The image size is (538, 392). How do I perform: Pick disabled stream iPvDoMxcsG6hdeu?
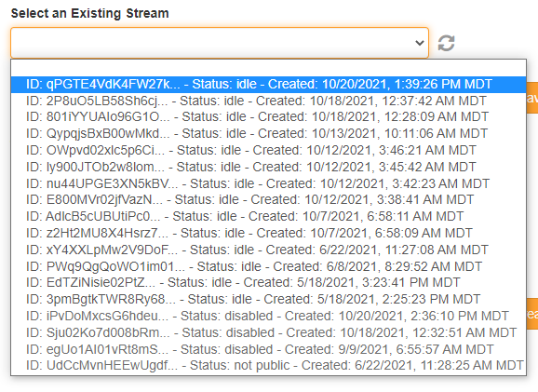pos(268,316)
